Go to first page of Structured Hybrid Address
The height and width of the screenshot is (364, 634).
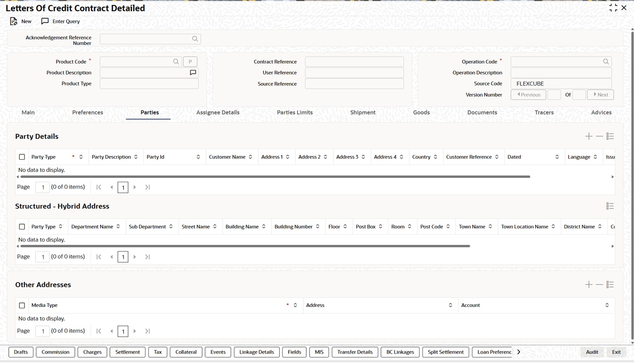click(99, 257)
